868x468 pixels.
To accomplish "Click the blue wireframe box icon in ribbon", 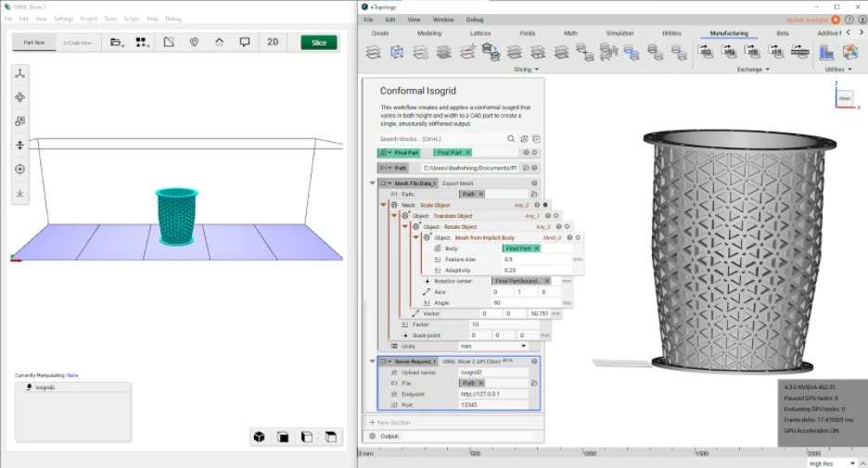I will click(397, 52).
